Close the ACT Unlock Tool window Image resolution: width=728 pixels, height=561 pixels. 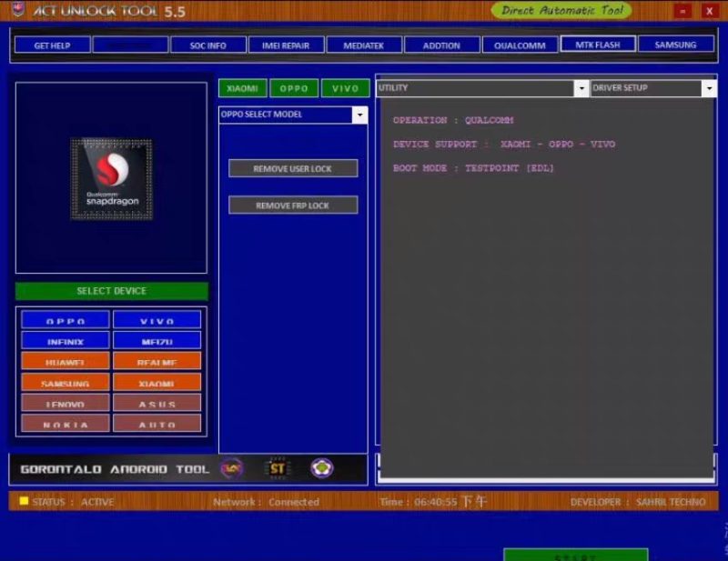pyautogui.click(x=709, y=11)
